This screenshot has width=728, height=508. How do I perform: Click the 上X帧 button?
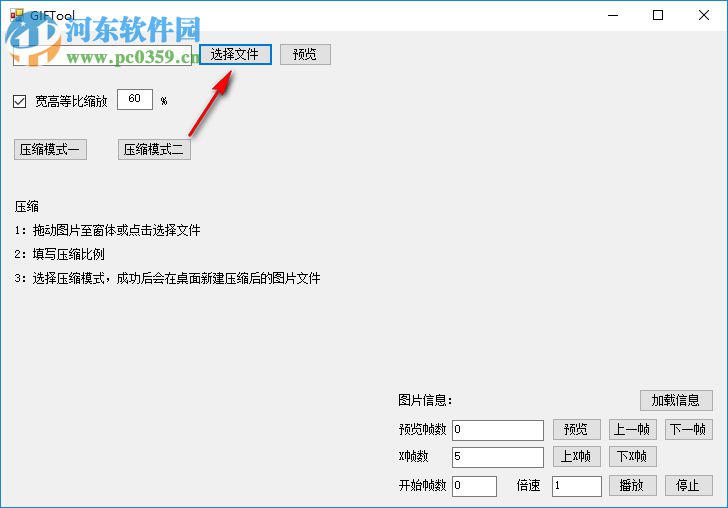point(577,456)
